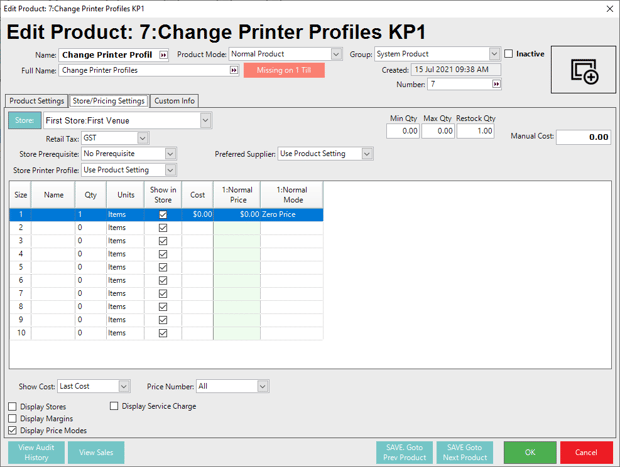Enable the Display Service Charge checkbox

[114, 407]
